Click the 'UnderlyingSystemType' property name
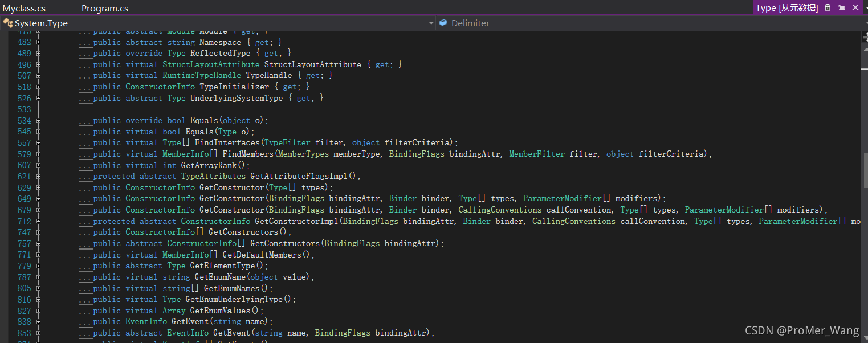Viewport: 868px width, 343px height. click(237, 98)
